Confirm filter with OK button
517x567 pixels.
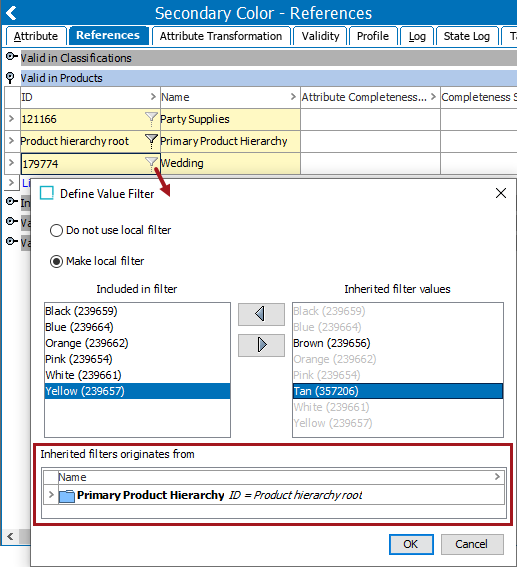coord(411,544)
